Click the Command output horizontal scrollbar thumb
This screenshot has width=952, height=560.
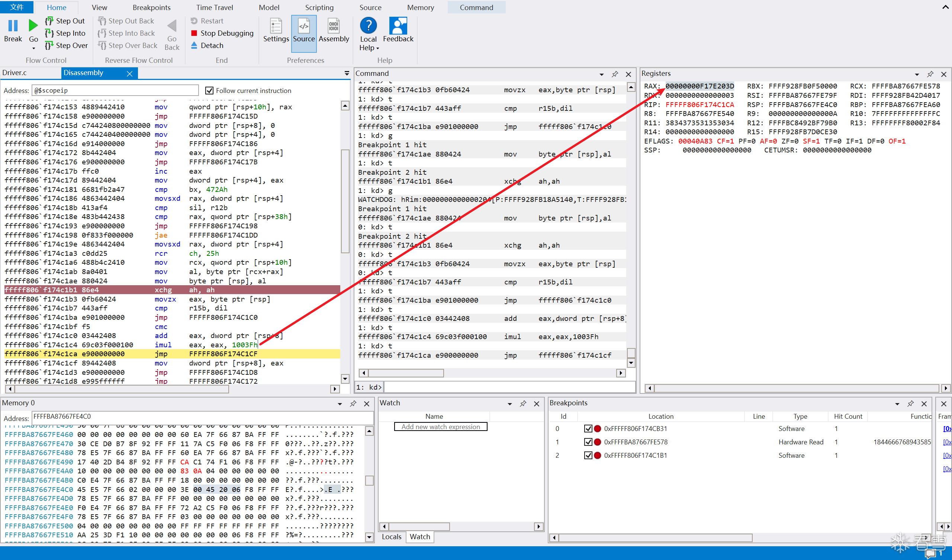click(x=406, y=373)
